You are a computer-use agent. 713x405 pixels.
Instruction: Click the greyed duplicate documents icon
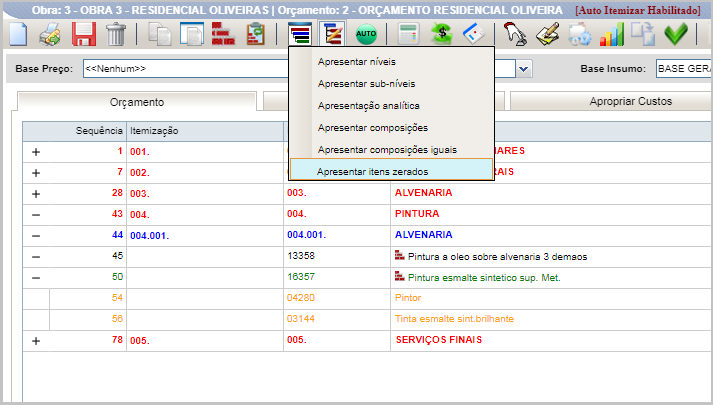(643, 35)
